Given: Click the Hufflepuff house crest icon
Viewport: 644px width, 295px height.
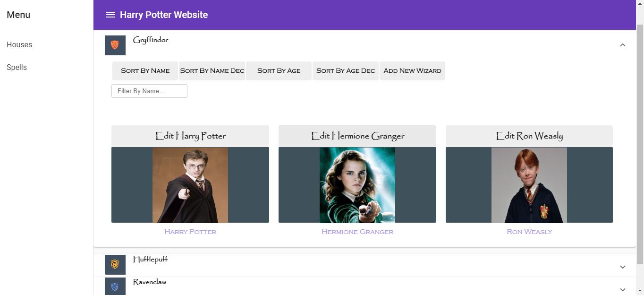Looking at the screenshot, I should 115,264.
